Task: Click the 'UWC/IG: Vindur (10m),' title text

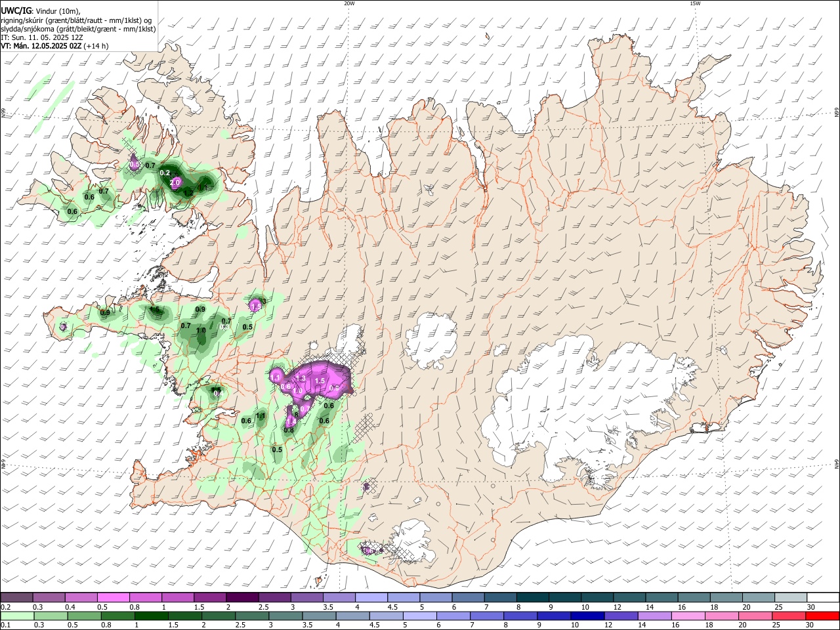Action: (x=41, y=11)
